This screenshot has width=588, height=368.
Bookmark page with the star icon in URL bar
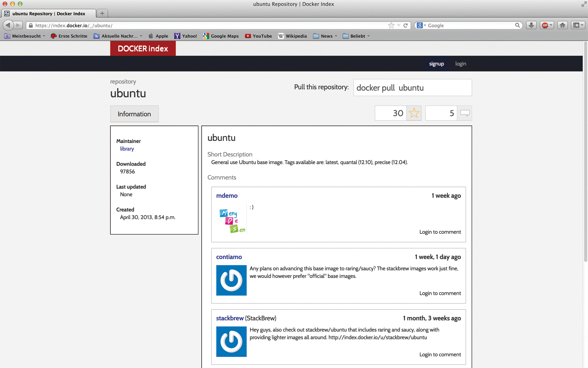point(391,25)
